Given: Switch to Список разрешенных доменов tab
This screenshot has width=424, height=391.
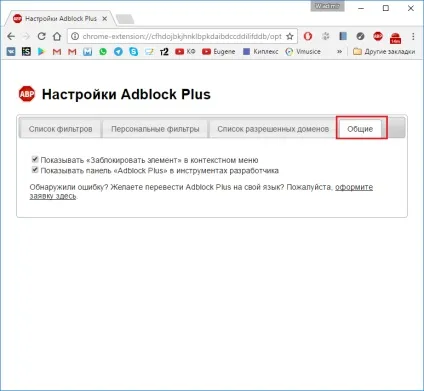Looking at the screenshot, I should 273,129.
